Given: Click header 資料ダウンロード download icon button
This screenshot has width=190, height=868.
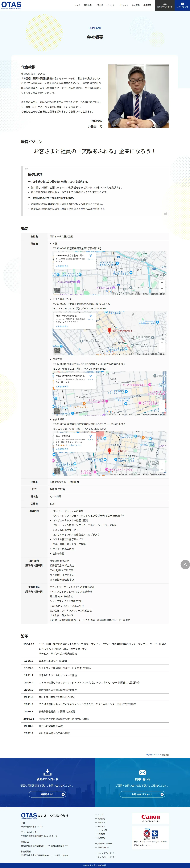Looking at the screenshot, I should (x=165, y=5).
